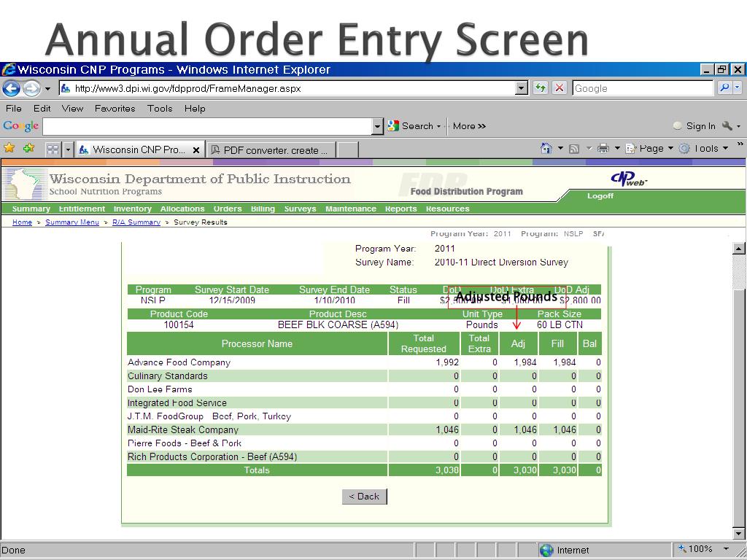Open the Reports navigation item
This screenshot has width=747, height=560.
401,209
